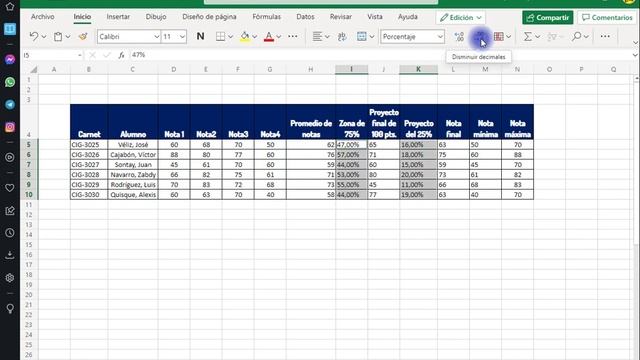
Task: Click the AutoSum sigma icon
Action: click(x=528, y=36)
